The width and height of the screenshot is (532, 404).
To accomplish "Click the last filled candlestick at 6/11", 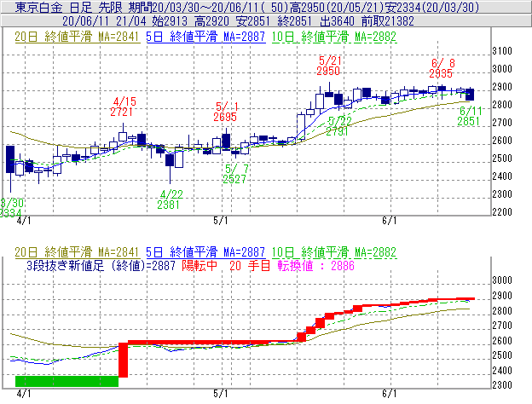I will 470,95.
